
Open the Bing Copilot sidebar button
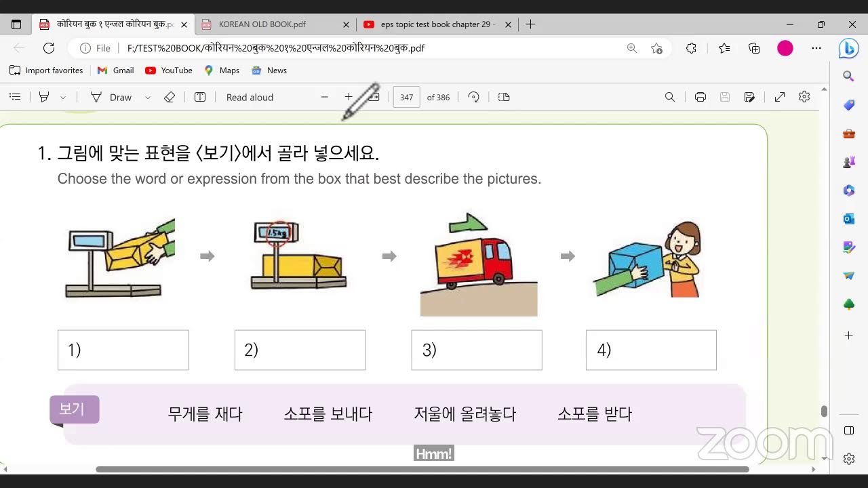[848, 48]
